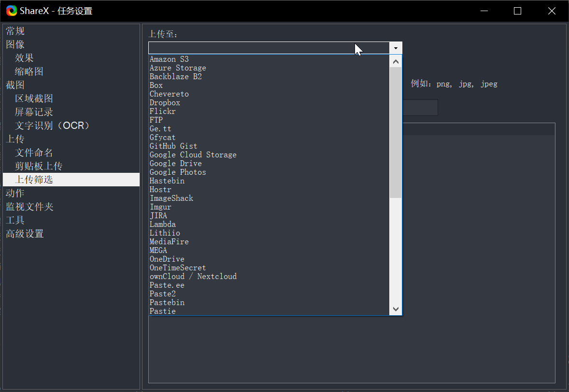The height and width of the screenshot is (392, 569).
Task: Open 文字识别（OCR）settings
Action: 52,126
